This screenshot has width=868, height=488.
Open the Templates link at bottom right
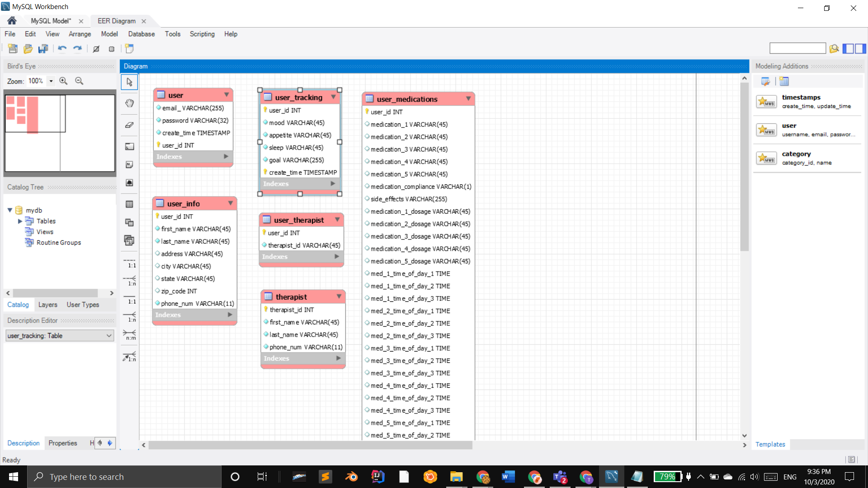coord(770,444)
